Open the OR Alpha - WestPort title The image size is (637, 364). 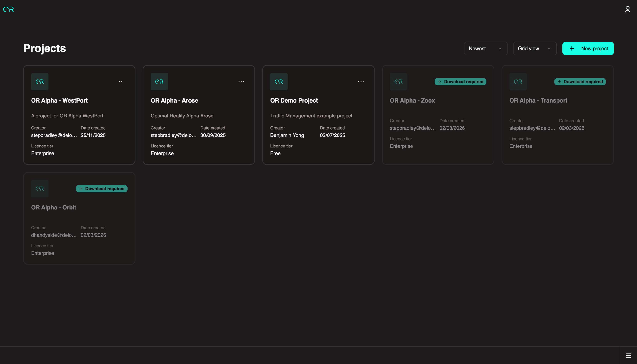click(59, 100)
